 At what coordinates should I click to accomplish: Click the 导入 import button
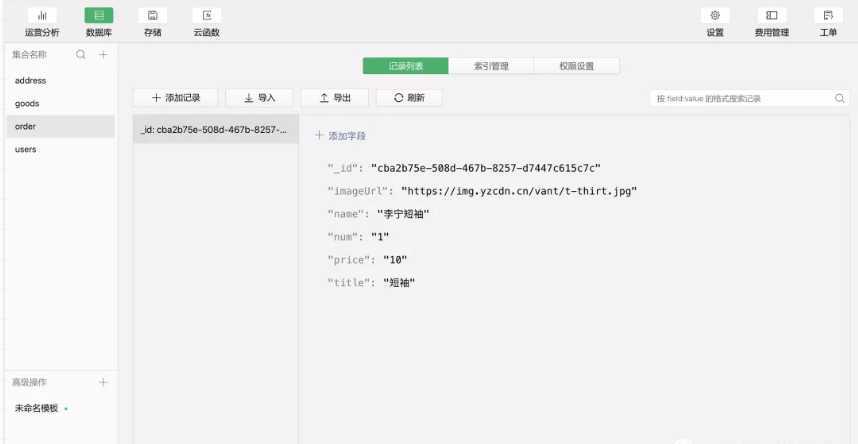click(x=259, y=98)
